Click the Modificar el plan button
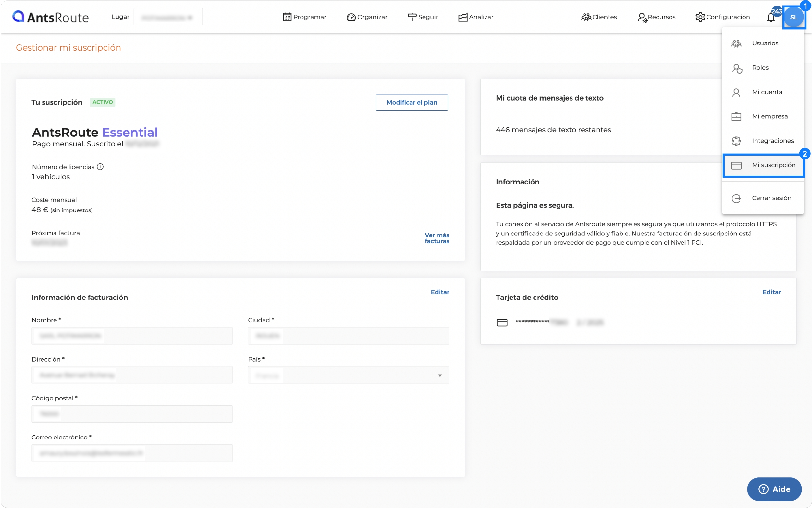 pos(412,102)
